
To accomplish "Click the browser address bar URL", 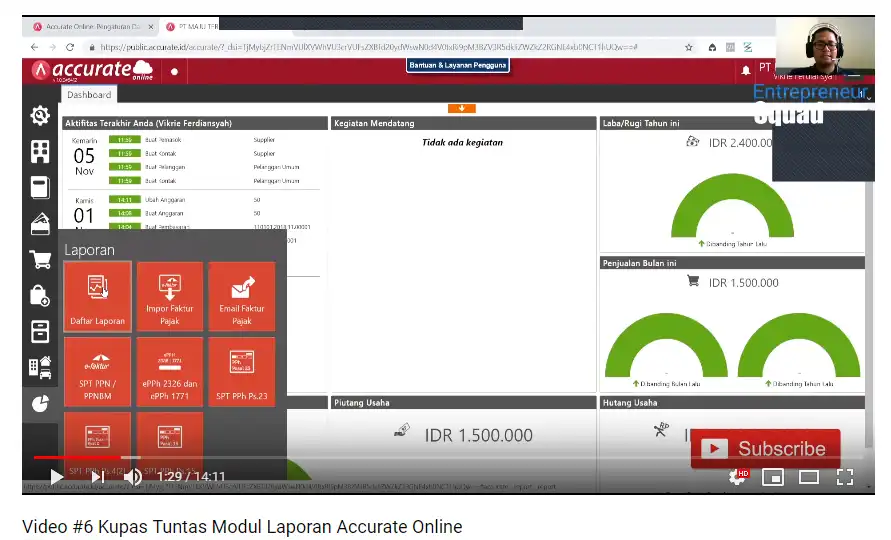I will 369,47.
